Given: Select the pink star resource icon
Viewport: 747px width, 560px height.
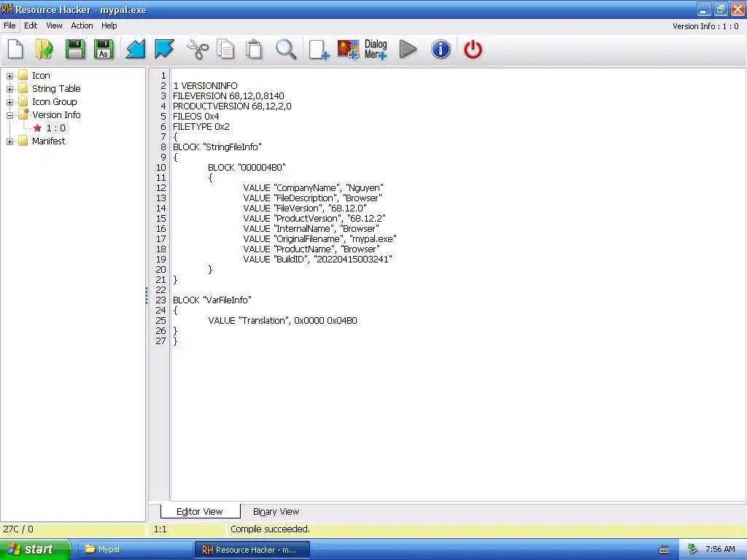Looking at the screenshot, I should 37,128.
